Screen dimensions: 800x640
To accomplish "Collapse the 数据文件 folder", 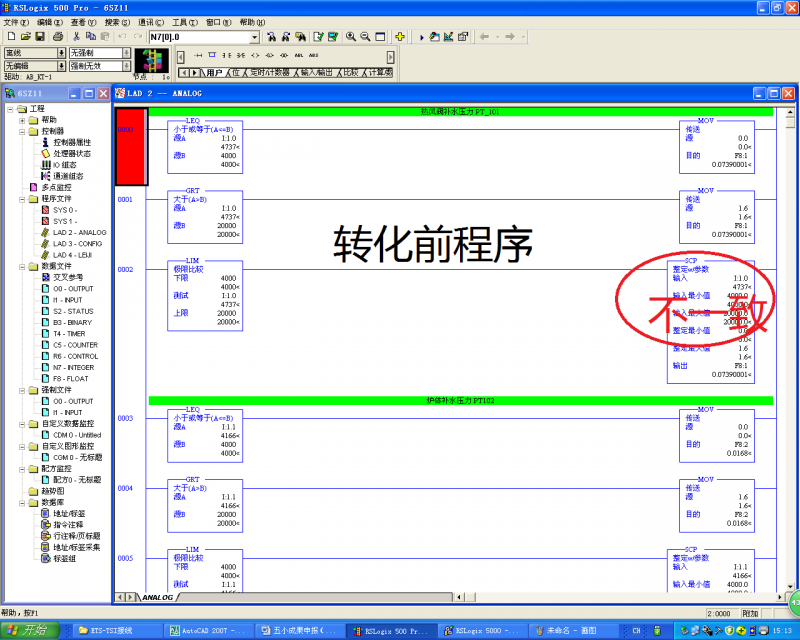I will pyautogui.click(x=22, y=266).
